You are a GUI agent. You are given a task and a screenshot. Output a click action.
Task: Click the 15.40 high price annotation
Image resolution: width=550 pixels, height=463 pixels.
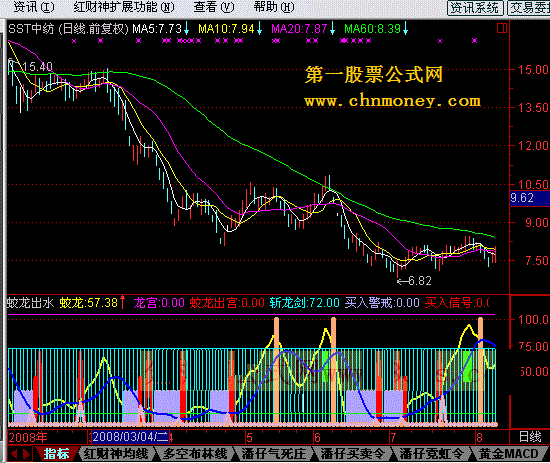[x=37, y=67]
